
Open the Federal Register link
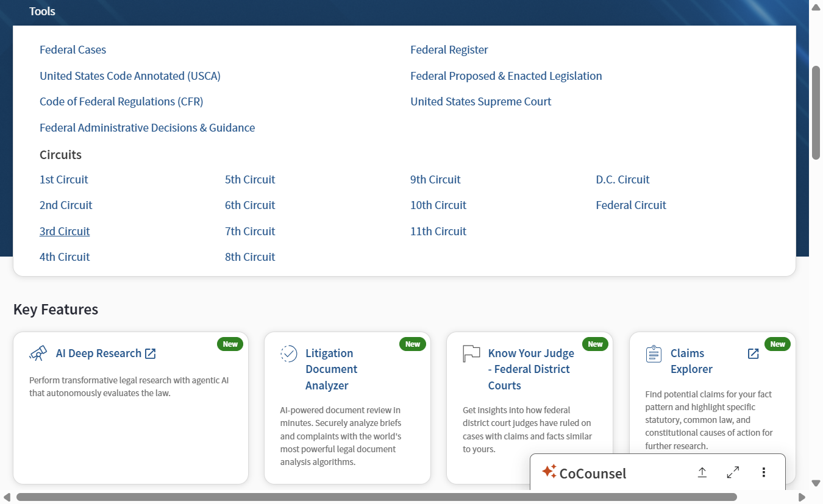[x=449, y=50]
